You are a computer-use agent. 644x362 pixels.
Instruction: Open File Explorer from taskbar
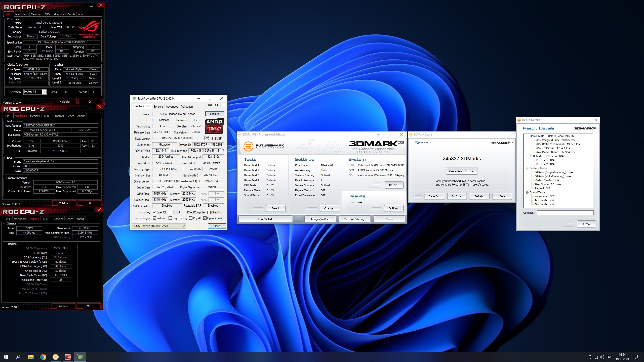tap(31, 357)
